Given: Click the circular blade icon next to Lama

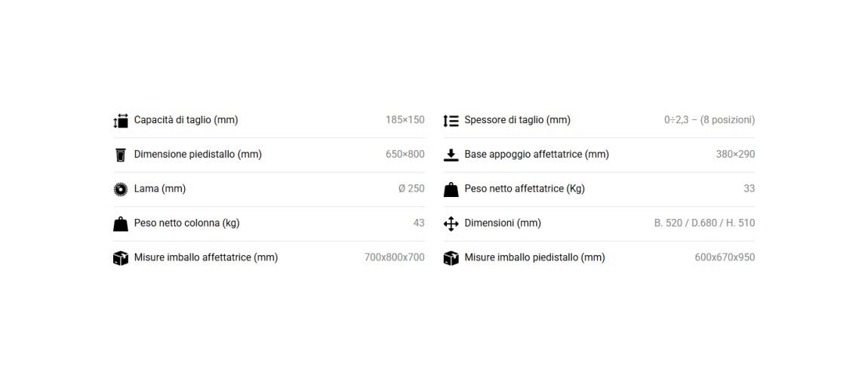Looking at the screenshot, I should pos(121,189).
